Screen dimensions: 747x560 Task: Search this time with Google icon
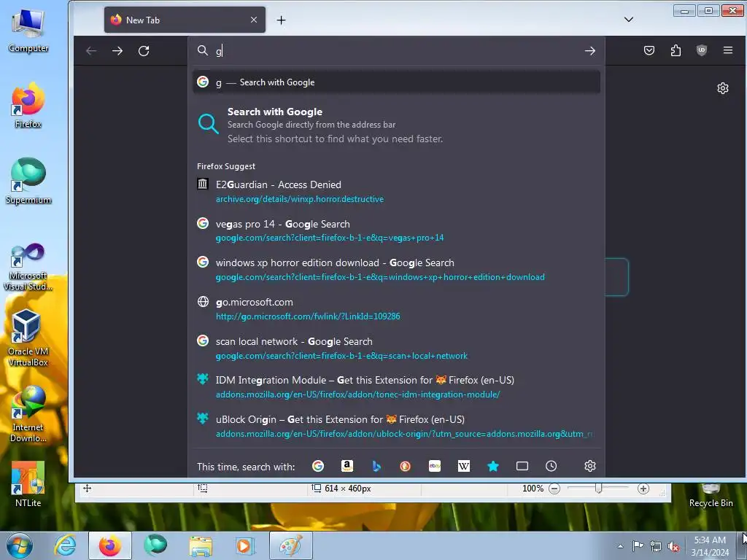click(318, 466)
